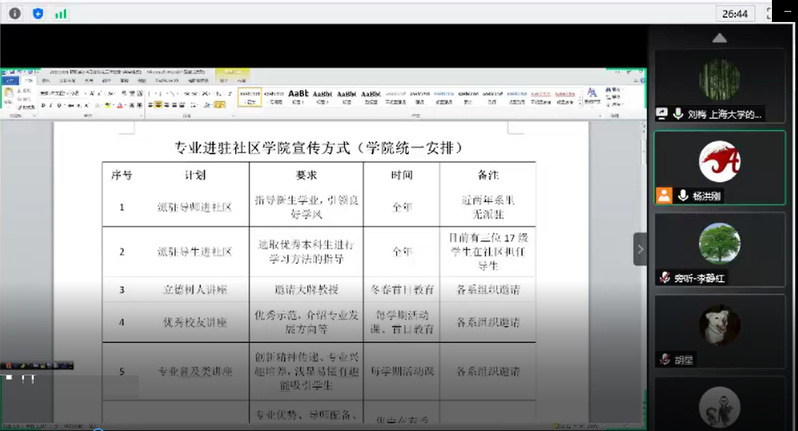
Task: Check the green network signal icon
Action: pos(61,13)
